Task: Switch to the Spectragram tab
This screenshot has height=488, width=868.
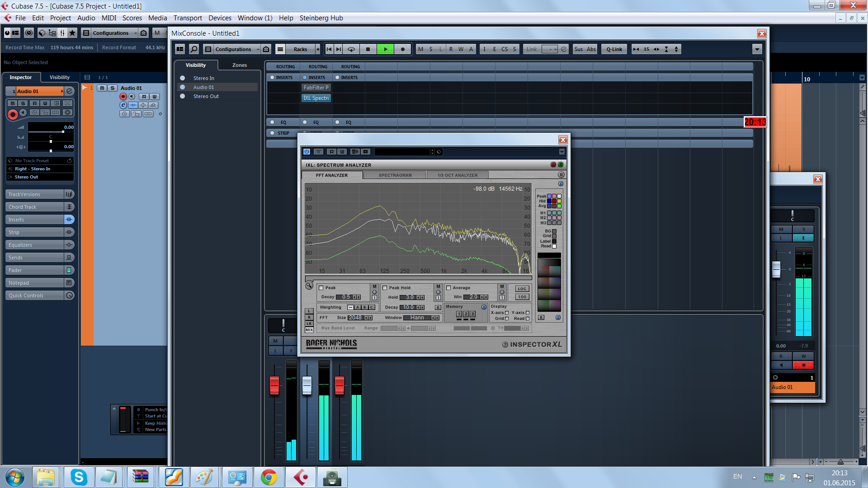Action: coord(395,175)
